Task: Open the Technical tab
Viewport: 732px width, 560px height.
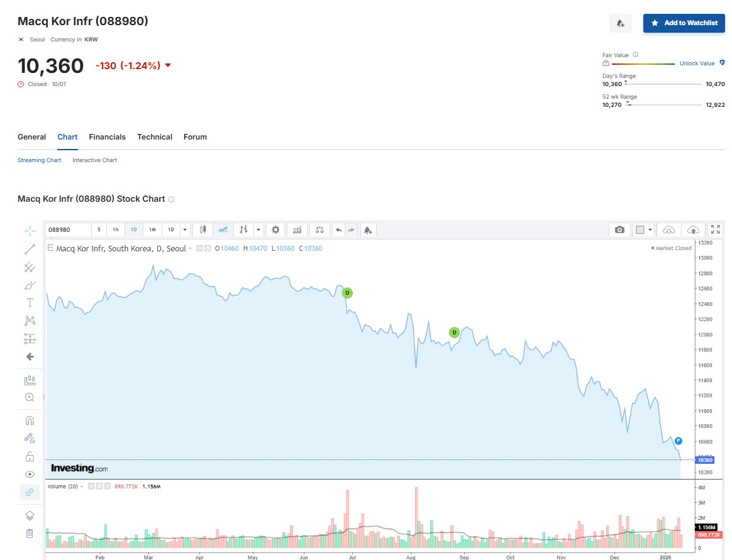Action: click(x=155, y=137)
